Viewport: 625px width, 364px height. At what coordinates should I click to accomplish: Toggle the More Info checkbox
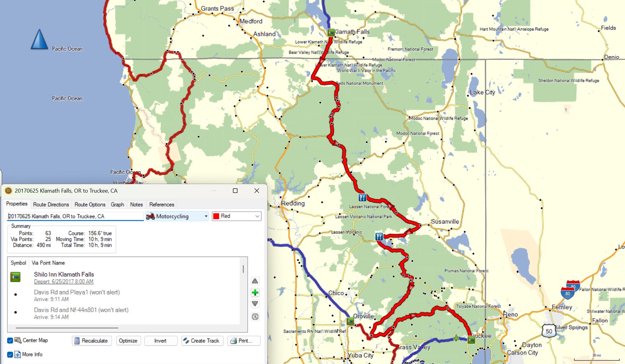10,354
